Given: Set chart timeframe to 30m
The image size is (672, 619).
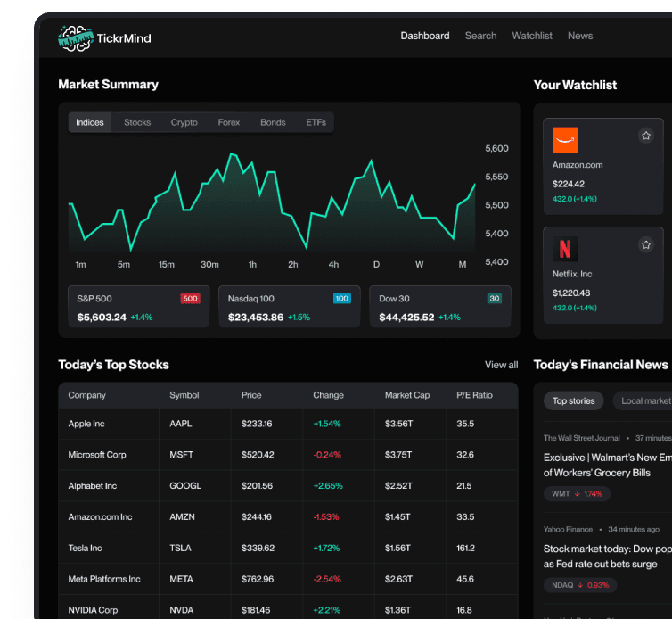Looking at the screenshot, I should (209, 265).
